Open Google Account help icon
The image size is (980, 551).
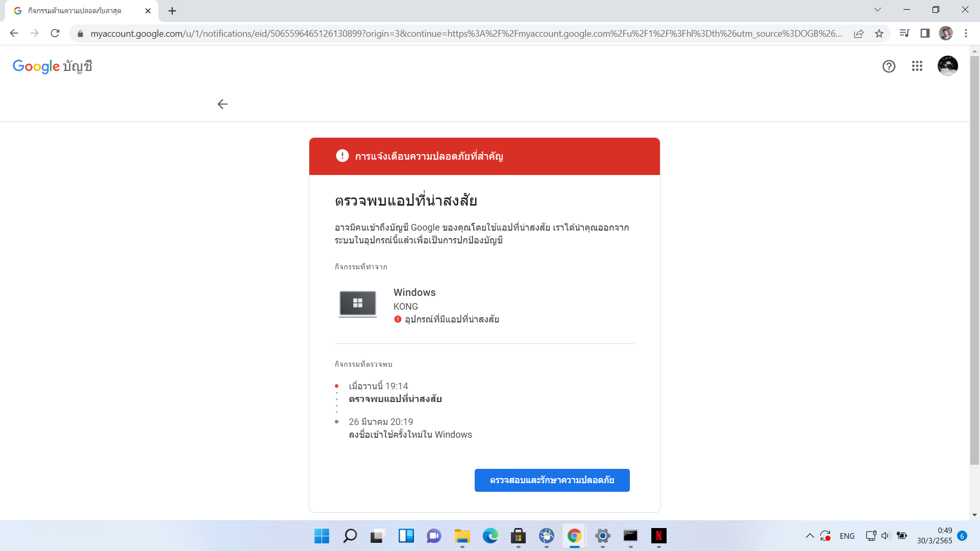pos(889,66)
